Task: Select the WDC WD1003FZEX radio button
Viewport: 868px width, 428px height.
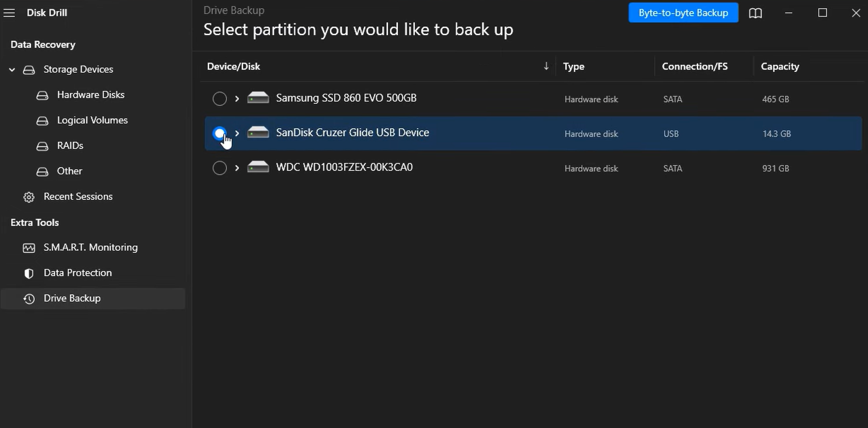Action: [x=220, y=168]
